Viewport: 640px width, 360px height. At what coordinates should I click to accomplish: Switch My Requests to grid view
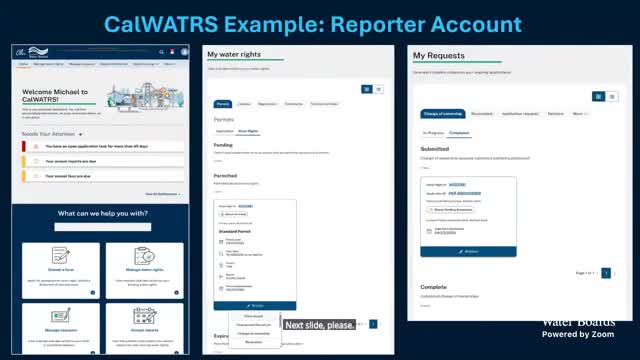point(598,97)
